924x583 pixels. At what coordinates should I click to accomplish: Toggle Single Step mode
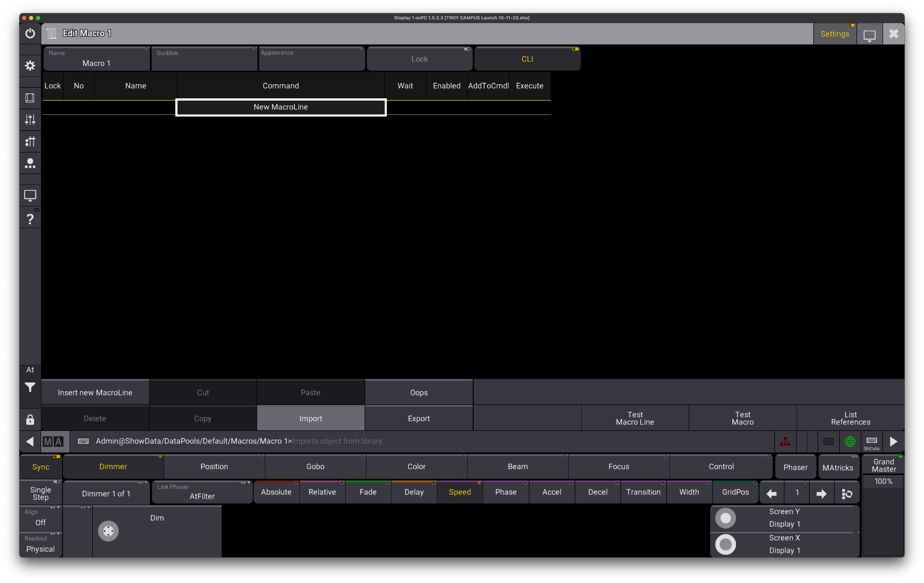[41, 493]
